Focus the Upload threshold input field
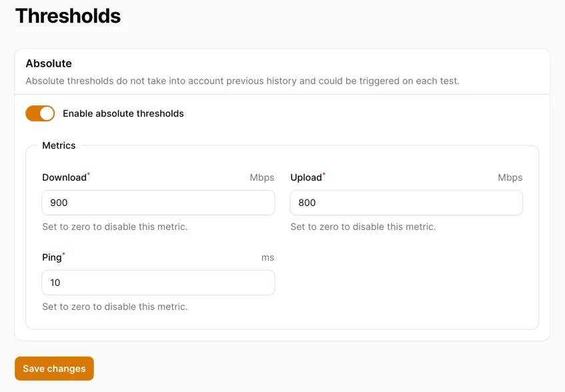The width and height of the screenshot is (565, 392). (x=406, y=203)
